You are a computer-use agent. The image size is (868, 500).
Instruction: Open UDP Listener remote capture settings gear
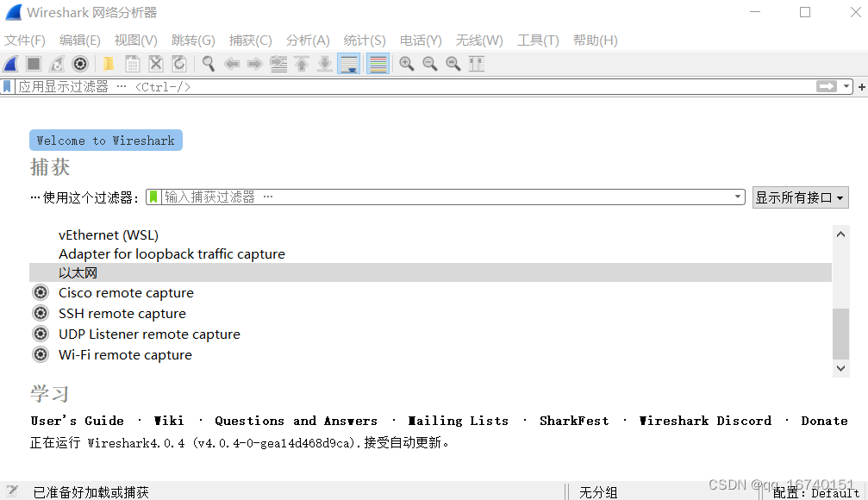pyautogui.click(x=41, y=334)
